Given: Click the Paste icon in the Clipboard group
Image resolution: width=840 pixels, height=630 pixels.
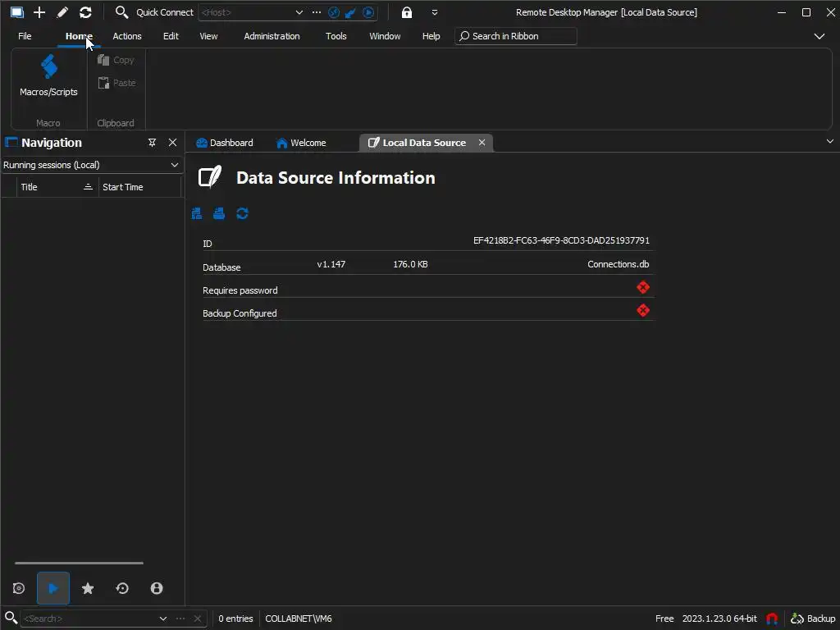Looking at the screenshot, I should click(103, 83).
